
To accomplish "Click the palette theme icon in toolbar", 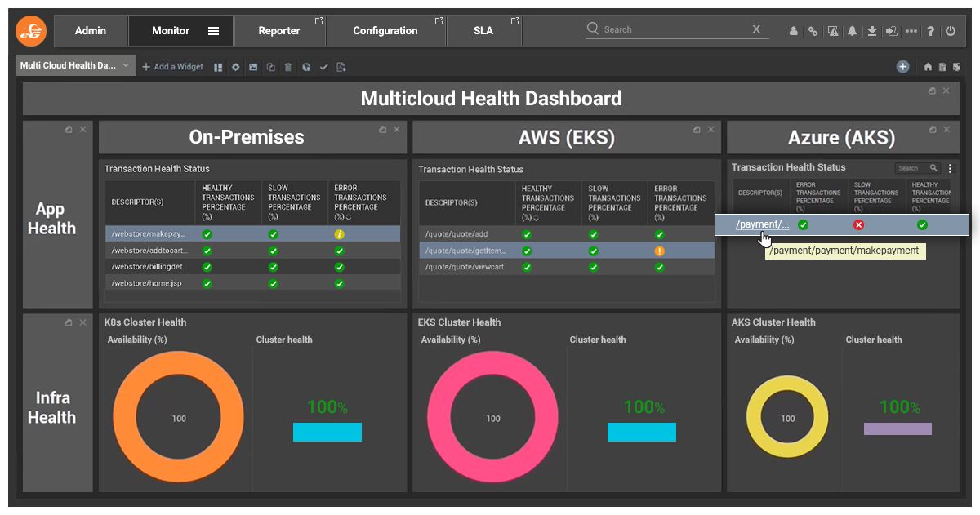I will point(305,67).
